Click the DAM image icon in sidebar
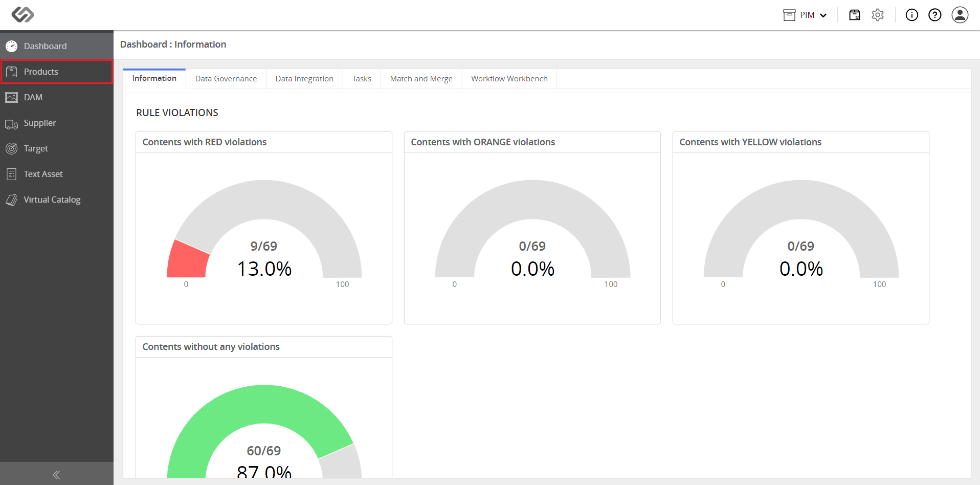 click(x=11, y=97)
